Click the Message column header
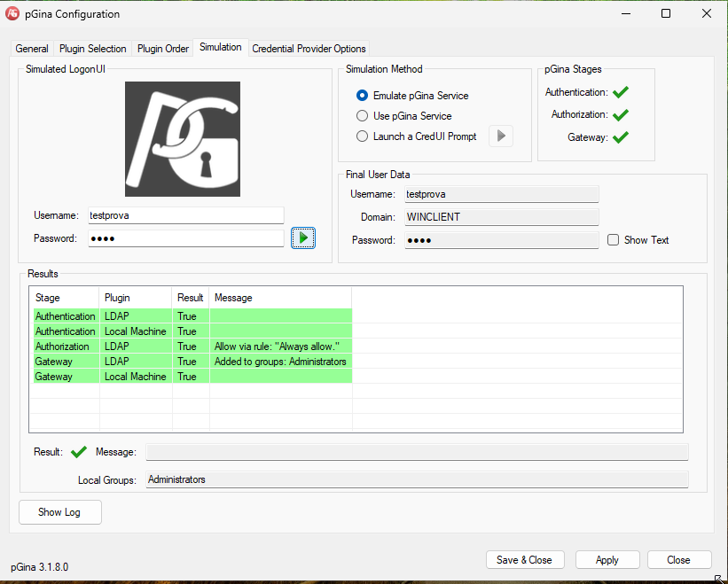728x584 pixels. (280, 298)
